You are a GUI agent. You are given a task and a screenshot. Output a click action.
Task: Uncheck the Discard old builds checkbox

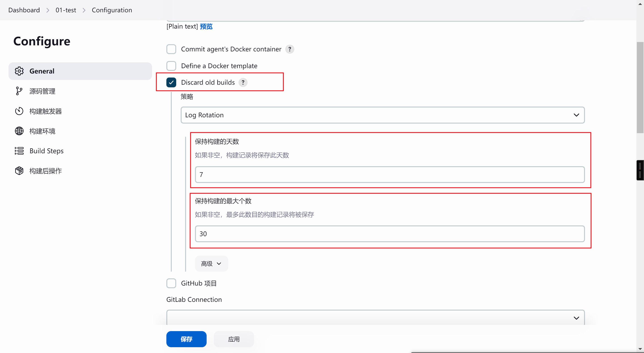point(171,82)
